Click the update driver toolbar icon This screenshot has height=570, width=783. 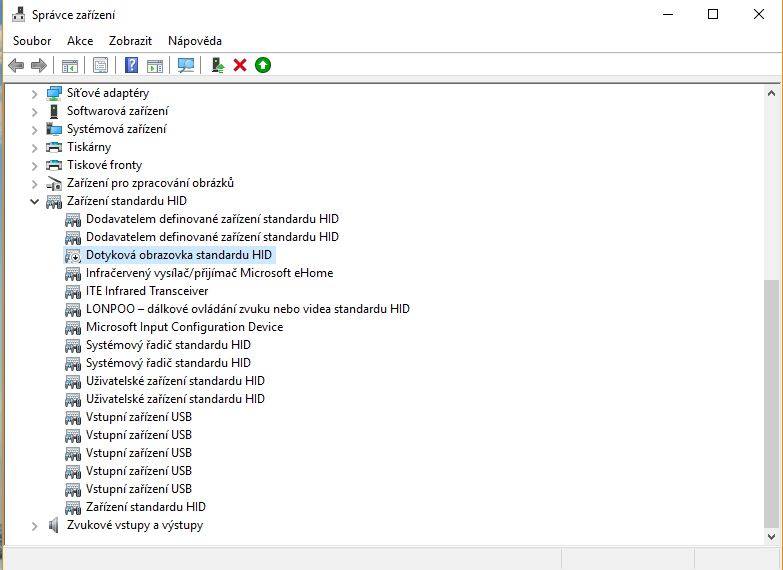217,65
